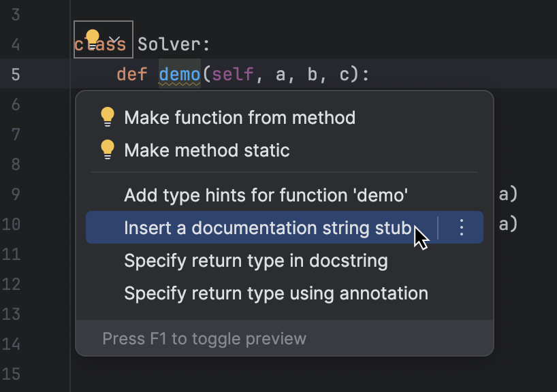
Task: Choose 'Specify return type using annotation'
Action: click(x=275, y=293)
